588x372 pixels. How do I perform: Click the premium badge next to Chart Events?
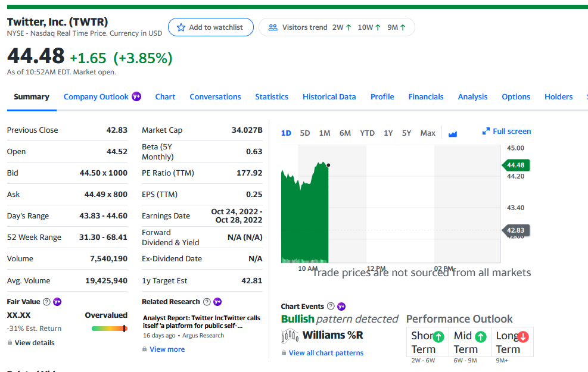(x=341, y=307)
